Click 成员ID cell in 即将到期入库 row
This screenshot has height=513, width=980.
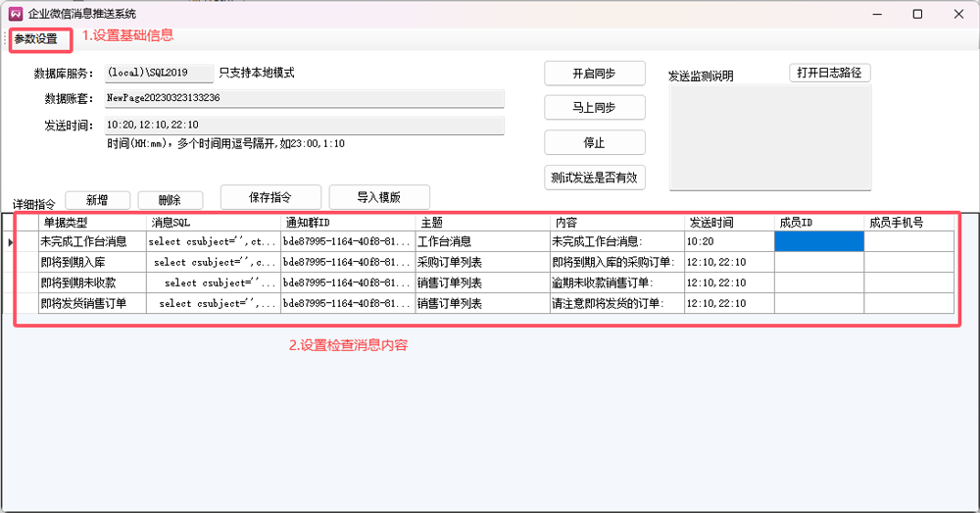tap(819, 262)
